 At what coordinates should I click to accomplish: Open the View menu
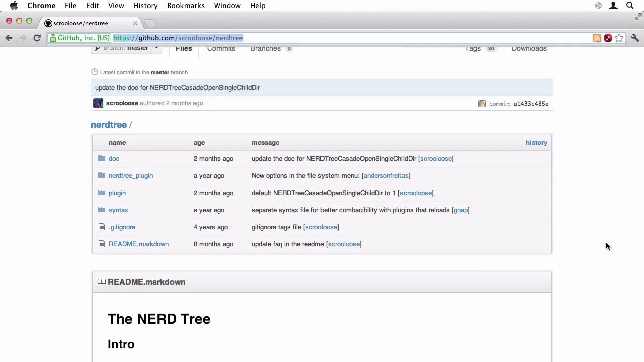coord(116,6)
